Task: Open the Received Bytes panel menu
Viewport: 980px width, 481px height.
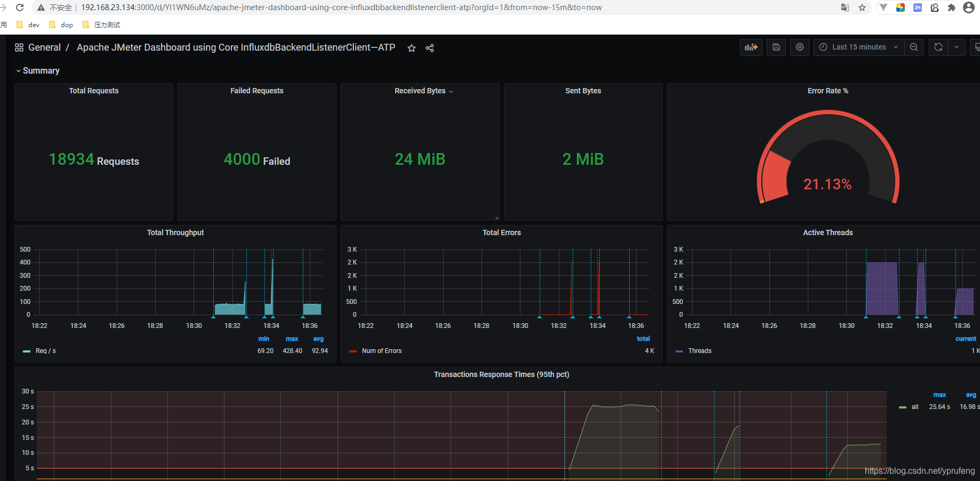Action: [x=424, y=91]
